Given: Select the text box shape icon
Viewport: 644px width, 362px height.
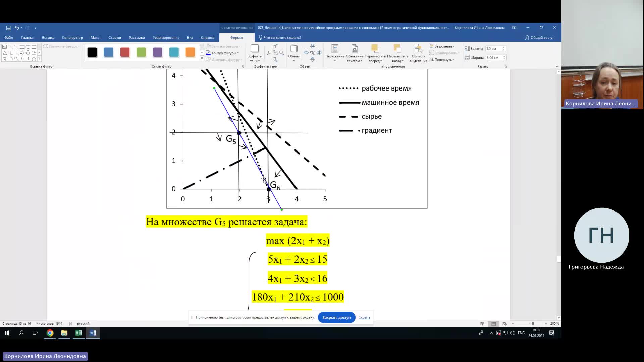Looking at the screenshot, I should tap(5, 47).
